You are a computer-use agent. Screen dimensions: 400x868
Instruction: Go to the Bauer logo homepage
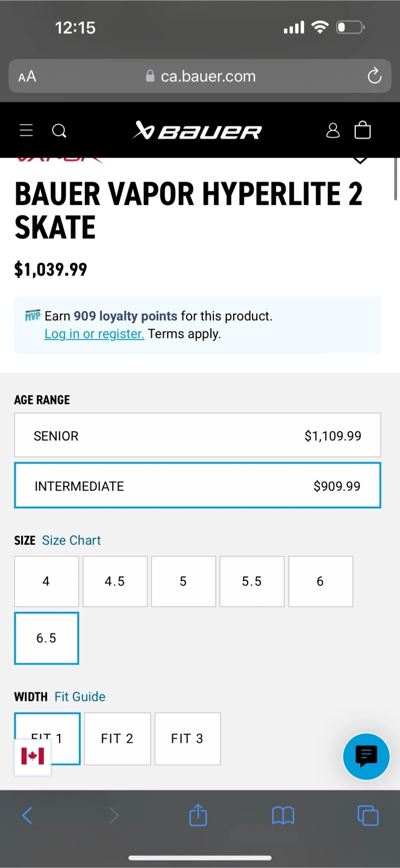(x=197, y=130)
